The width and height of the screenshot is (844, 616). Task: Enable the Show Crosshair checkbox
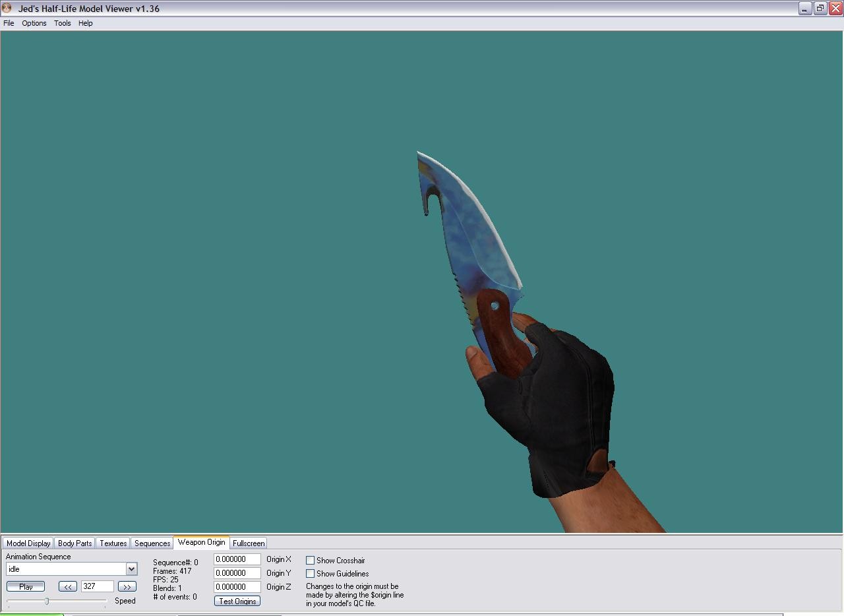coord(310,560)
